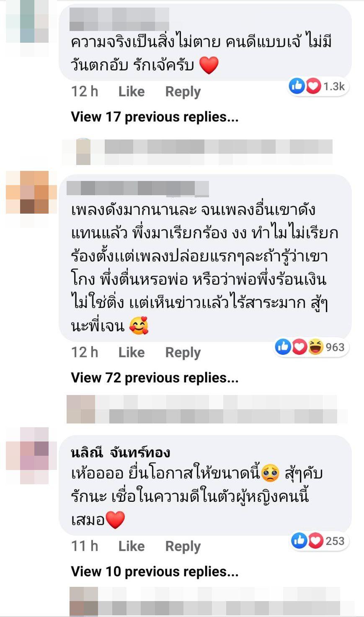The image size is (364, 617).
Task: Like the first comment posted 12 h ago
Action: [132, 91]
